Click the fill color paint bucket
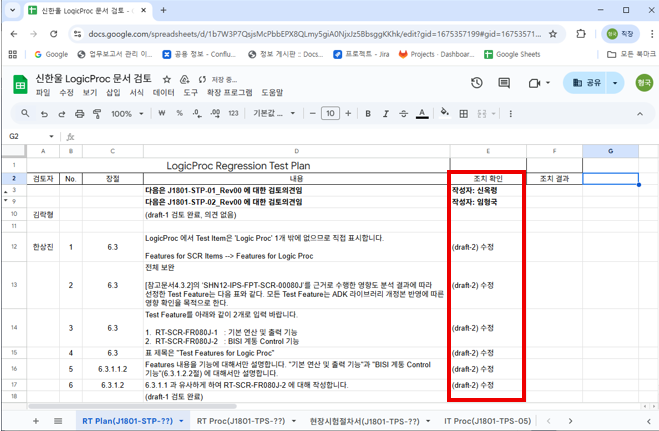 click(x=443, y=114)
